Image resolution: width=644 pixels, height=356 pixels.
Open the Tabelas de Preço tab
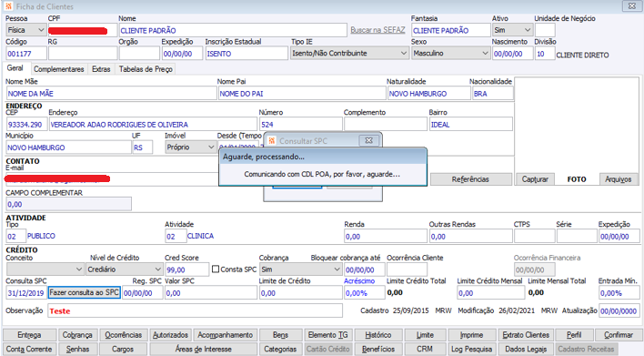pyautogui.click(x=146, y=69)
